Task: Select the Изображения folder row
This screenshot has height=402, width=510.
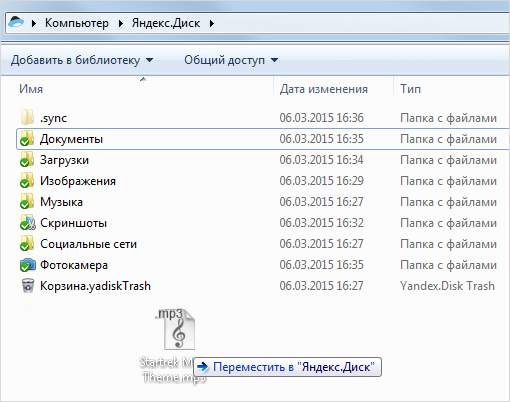Action: [x=263, y=181]
